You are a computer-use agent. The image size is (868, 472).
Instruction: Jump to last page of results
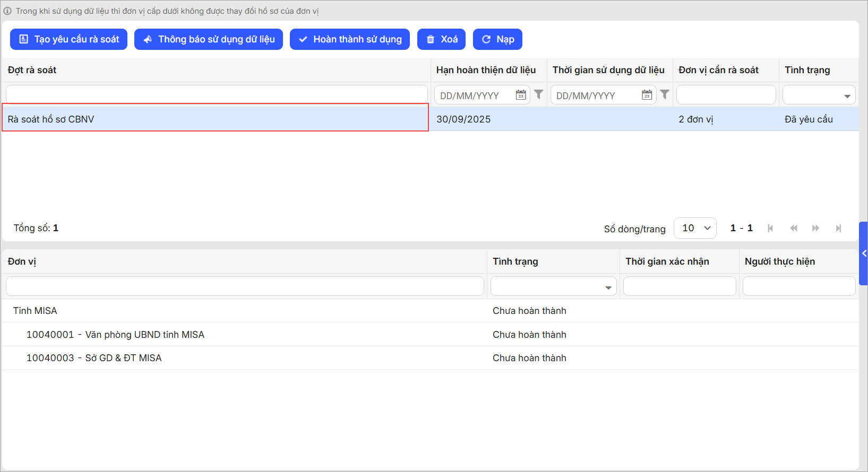click(x=838, y=228)
